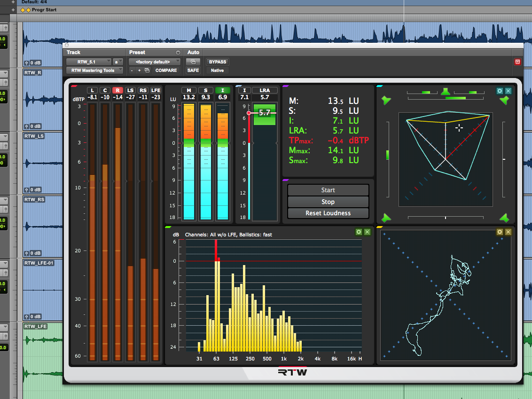Toggle the RS channel peak label

(143, 90)
